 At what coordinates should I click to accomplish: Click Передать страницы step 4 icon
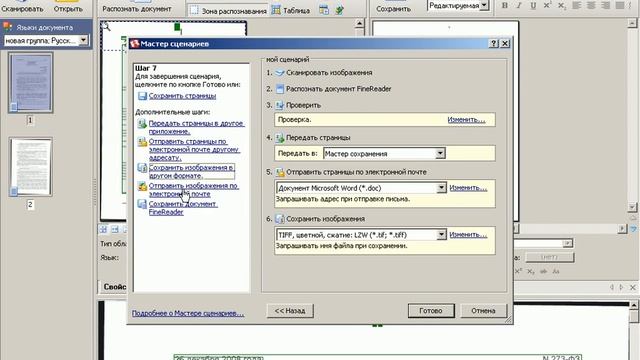click(x=280, y=138)
